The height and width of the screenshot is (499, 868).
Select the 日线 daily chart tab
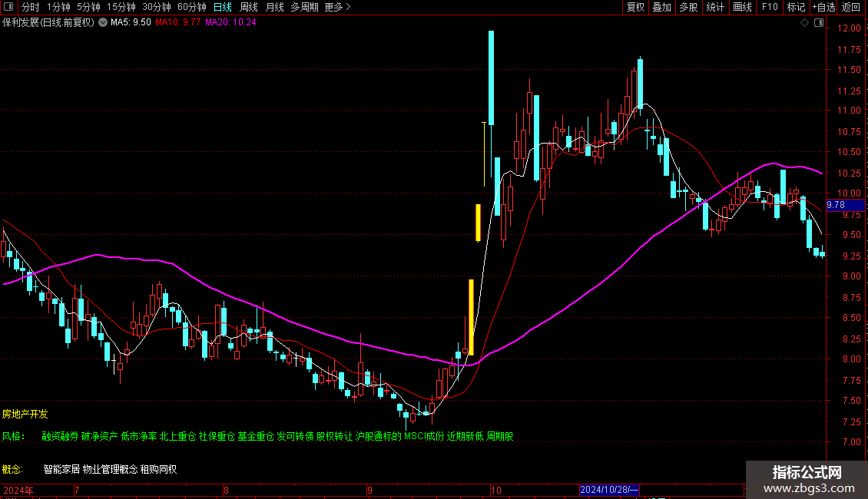click(x=223, y=7)
